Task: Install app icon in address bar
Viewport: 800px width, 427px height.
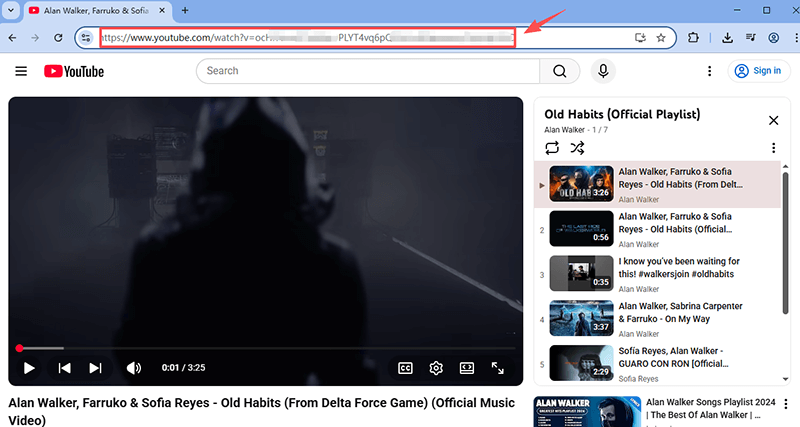Action: click(640, 38)
